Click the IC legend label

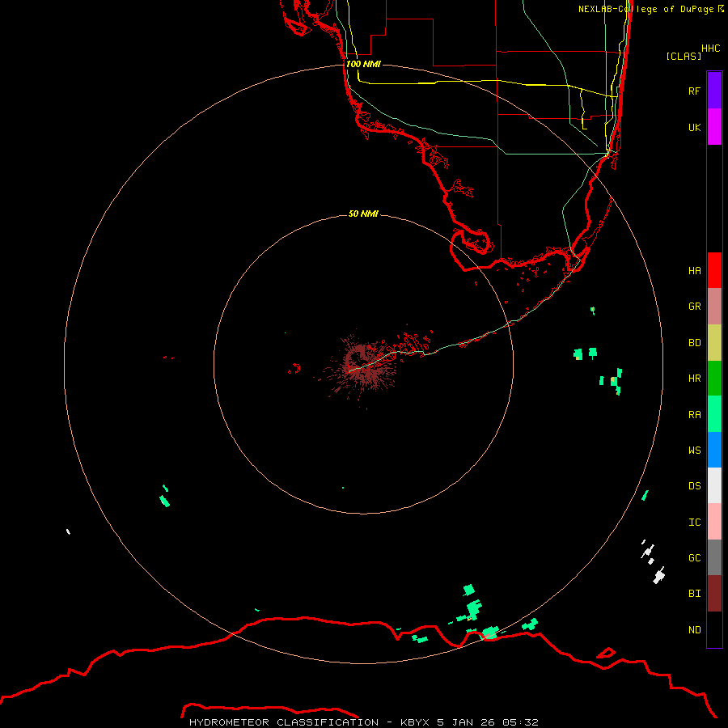[x=694, y=522]
